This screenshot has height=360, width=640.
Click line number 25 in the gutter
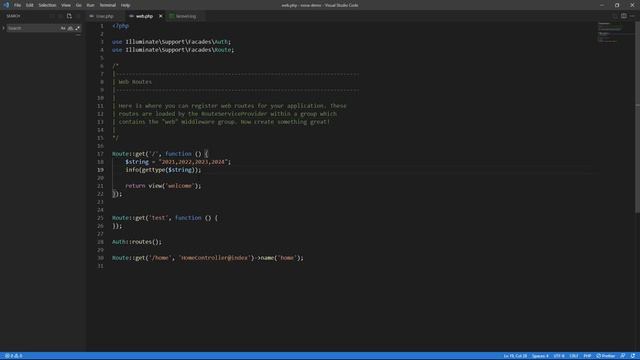point(100,218)
